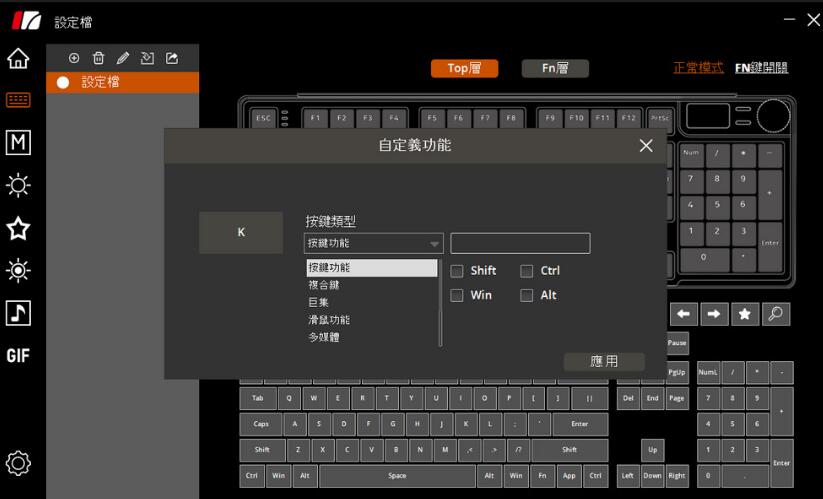Delete profile using trash icon
The height and width of the screenshot is (499, 823).
pos(98,58)
